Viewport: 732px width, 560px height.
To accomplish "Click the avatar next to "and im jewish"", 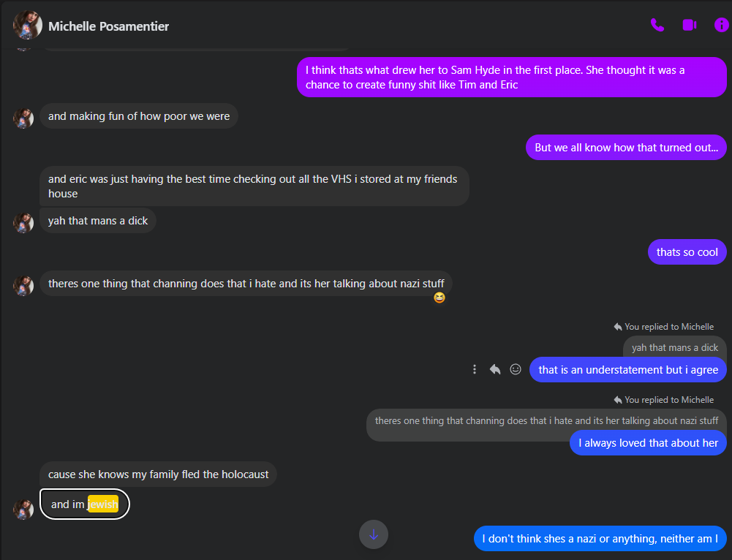I will coord(23,509).
